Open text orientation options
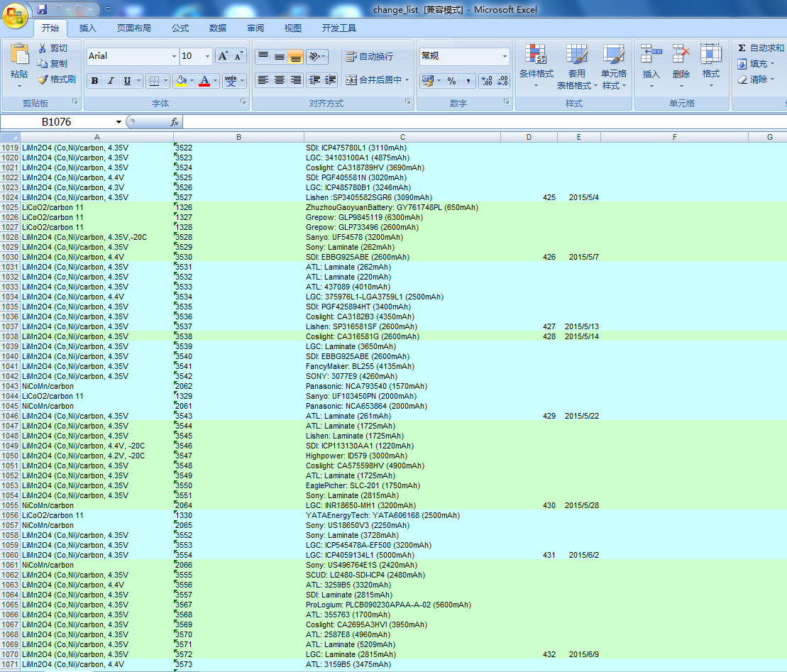The width and height of the screenshot is (787, 672). (317, 56)
